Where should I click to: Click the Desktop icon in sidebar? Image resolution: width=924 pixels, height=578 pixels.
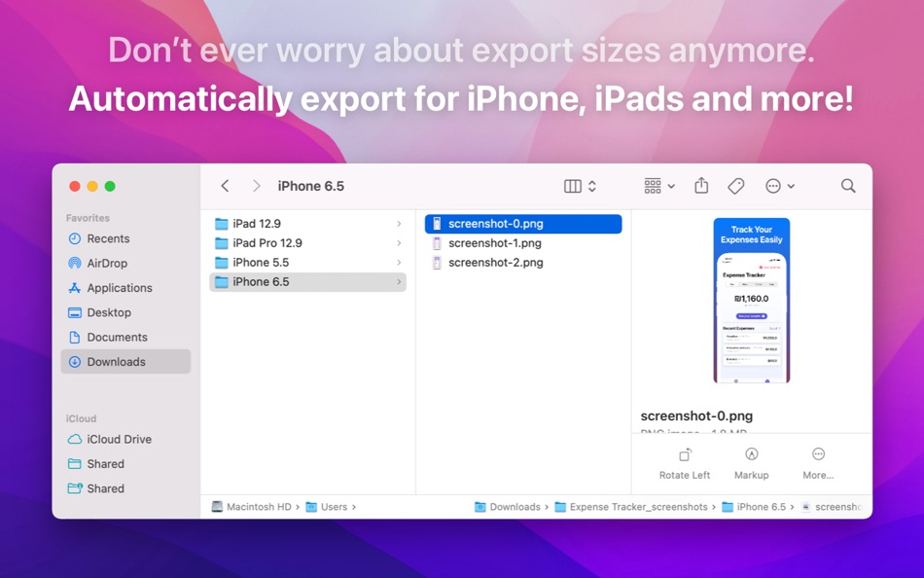tap(75, 312)
